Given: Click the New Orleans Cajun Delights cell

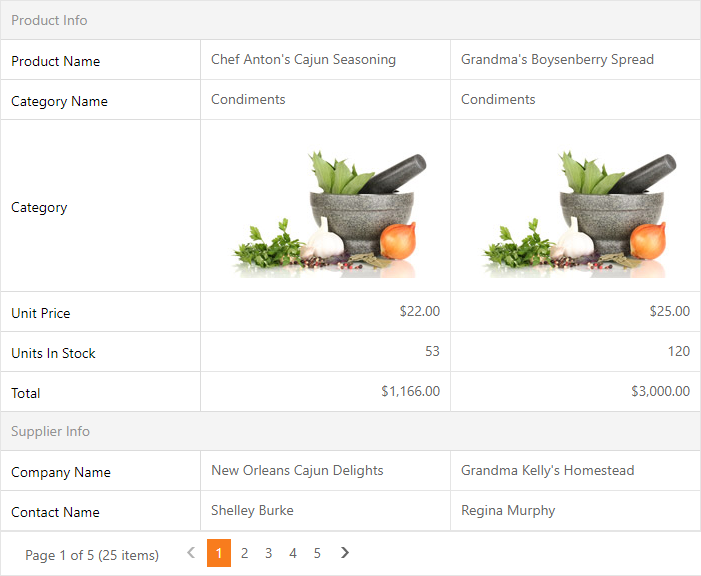Looking at the screenshot, I should coord(297,470).
